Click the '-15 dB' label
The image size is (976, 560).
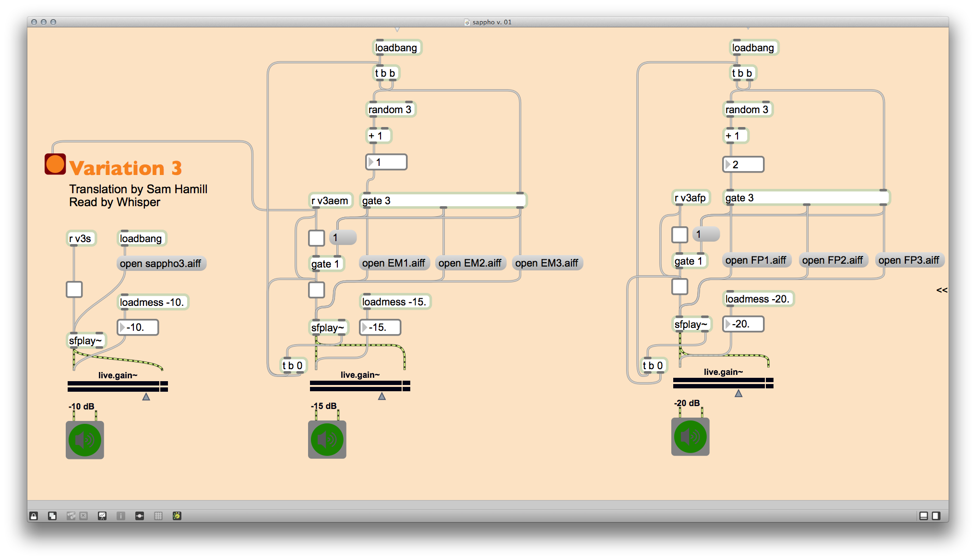point(324,406)
